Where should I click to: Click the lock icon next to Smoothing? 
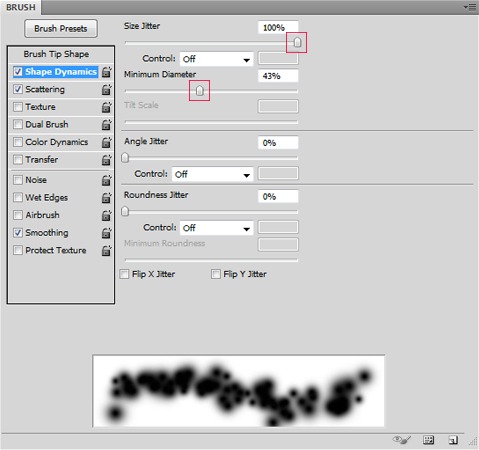click(106, 233)
